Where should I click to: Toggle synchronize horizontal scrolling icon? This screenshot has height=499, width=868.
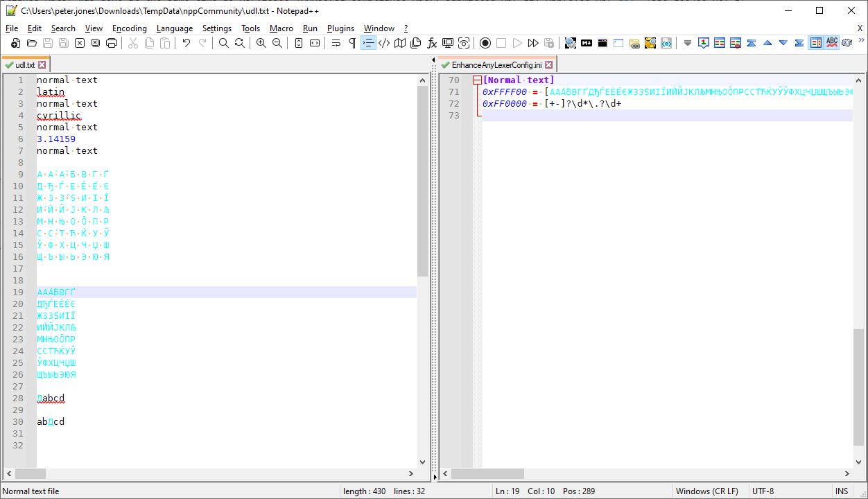[x=315, y=43]
